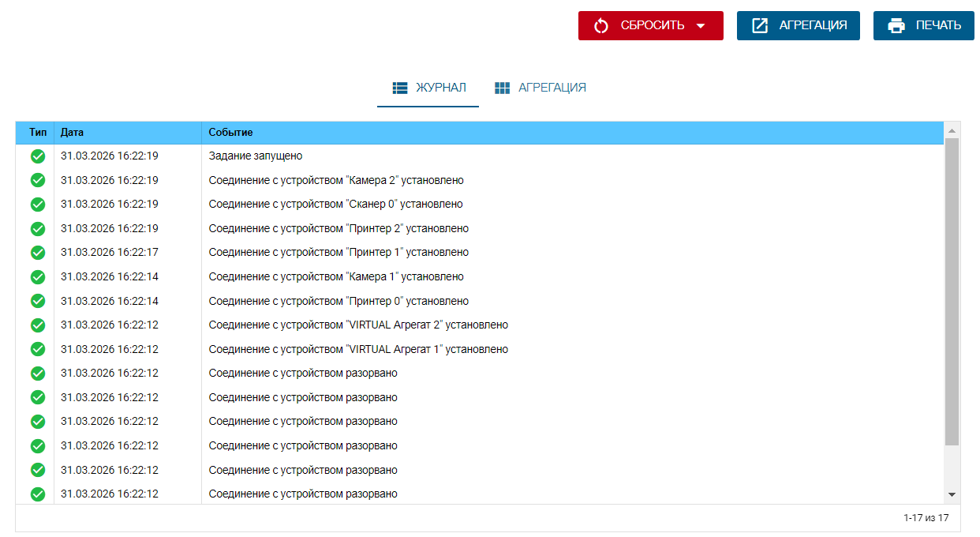Click the status icon on the Принтер 1 connection row
Image resolution: width=980 pixels, height=537 pixels.
coord(37,252)
